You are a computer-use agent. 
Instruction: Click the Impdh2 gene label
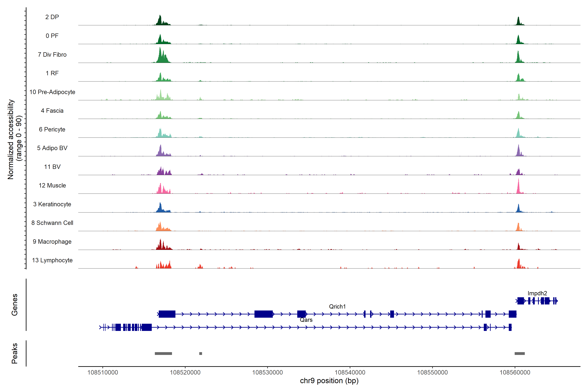[537, 293]
